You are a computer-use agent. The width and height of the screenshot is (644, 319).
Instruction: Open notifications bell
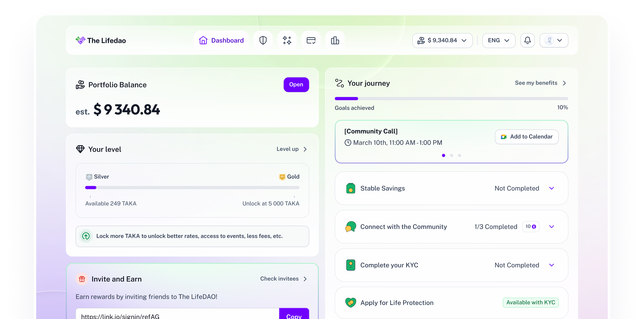527,40
